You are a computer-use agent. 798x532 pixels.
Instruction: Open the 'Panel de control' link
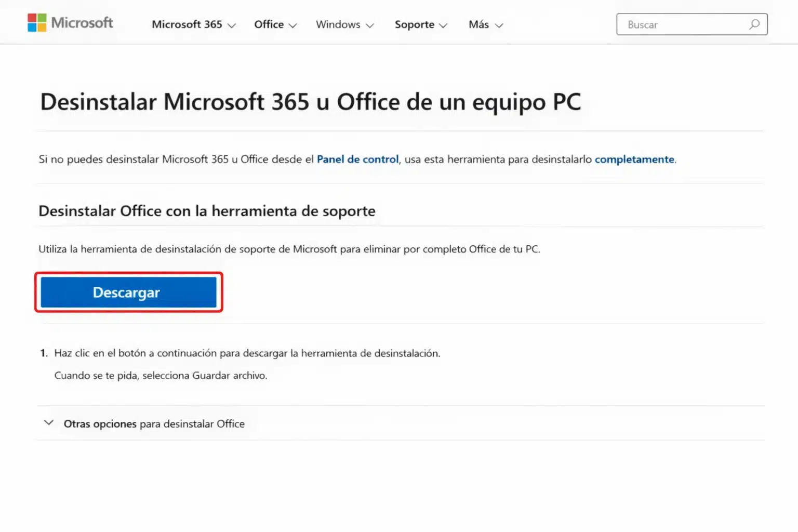(357, 159)
